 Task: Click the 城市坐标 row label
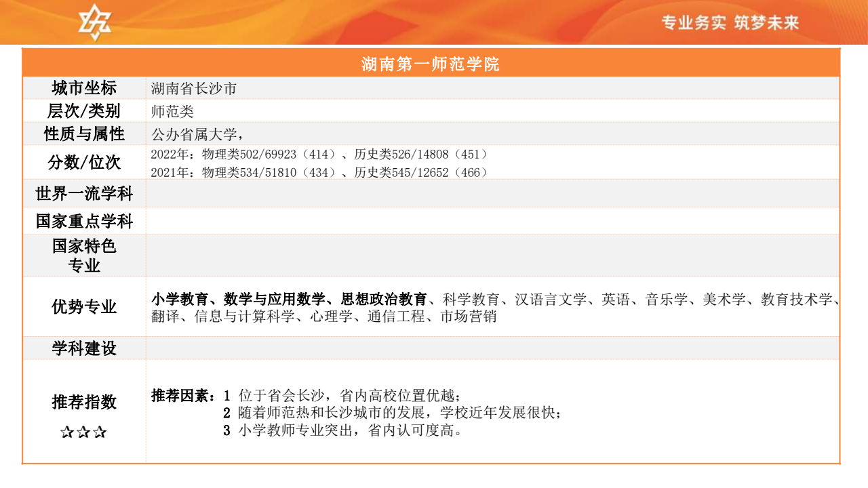[x=84, y=88]
